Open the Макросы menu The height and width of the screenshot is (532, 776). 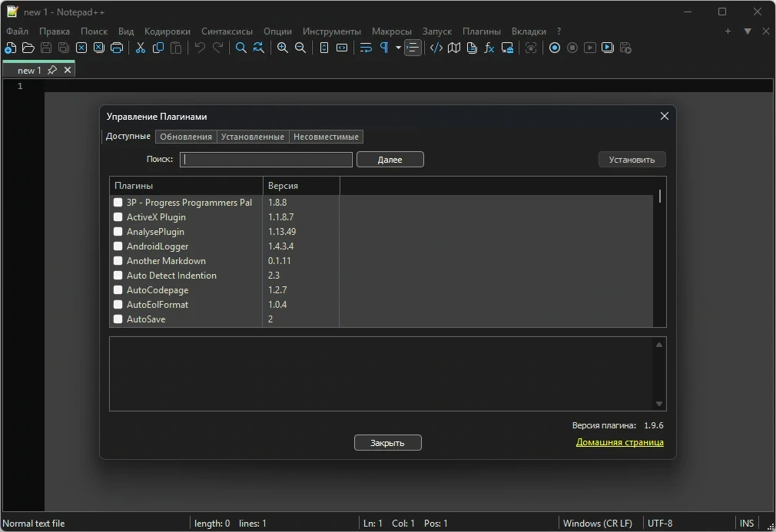pos(392,31)
